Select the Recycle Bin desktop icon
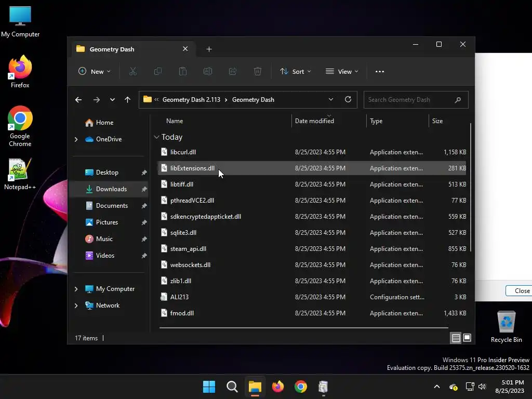532x399 pixels. click(x=506, y=327)
